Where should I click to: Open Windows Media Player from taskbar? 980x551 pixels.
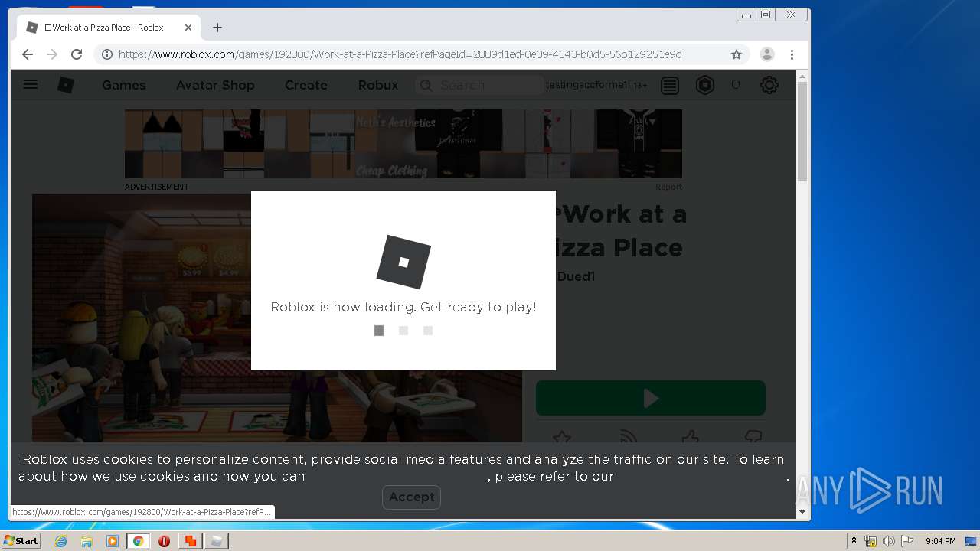(113, 541)
